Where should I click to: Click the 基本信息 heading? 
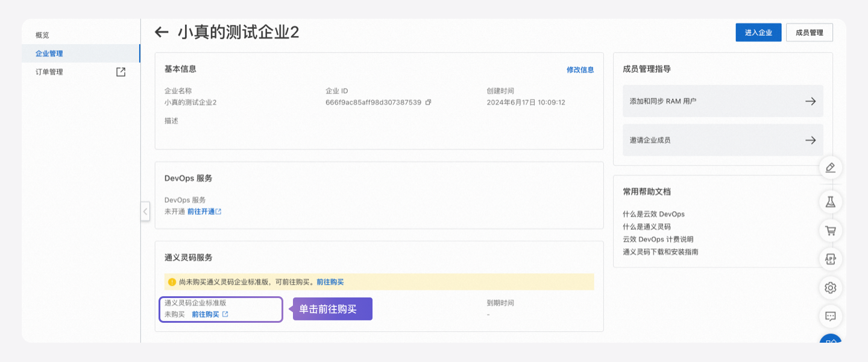[180, 69]
